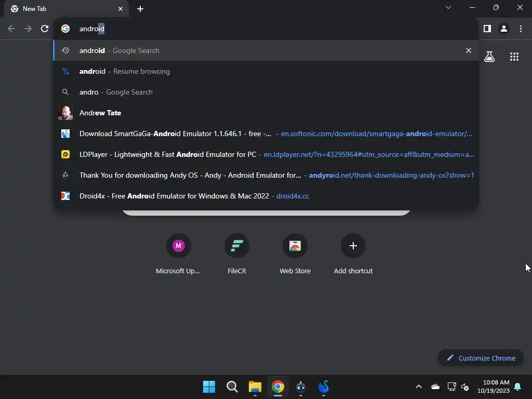Open the Andy emulator taskbar icon
532x399 pixels.
301,387
